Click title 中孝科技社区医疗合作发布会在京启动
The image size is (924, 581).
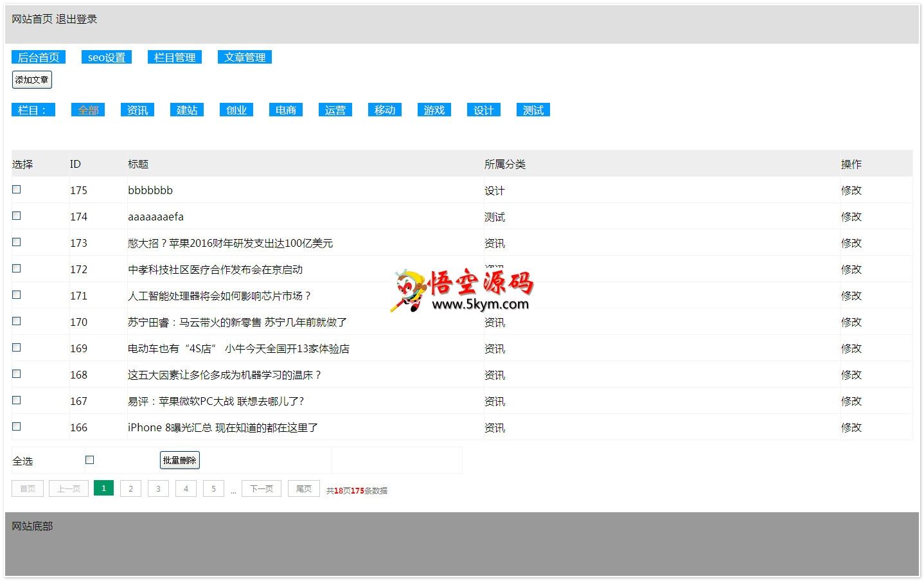[215, 269]
